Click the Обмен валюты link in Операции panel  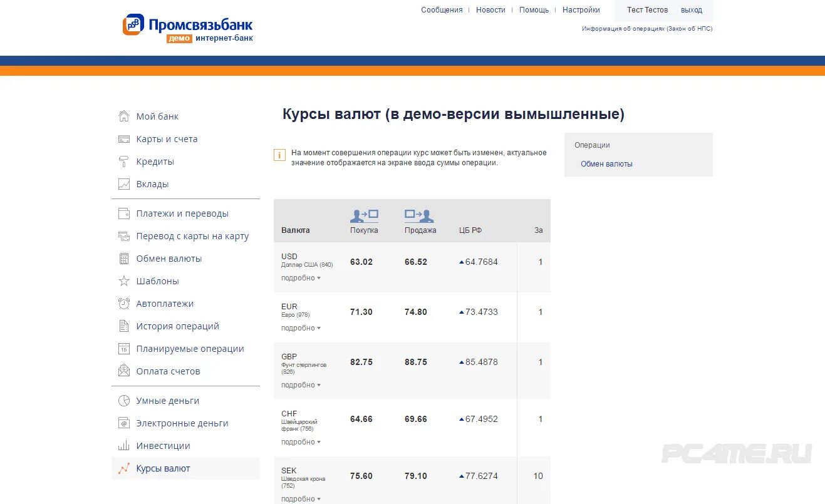click(606, 164)
